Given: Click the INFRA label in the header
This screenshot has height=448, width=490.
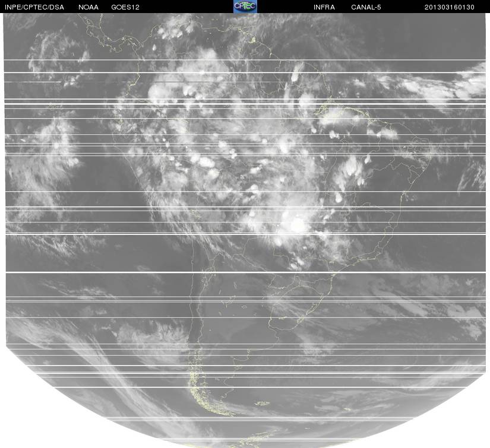Looking at the screenshot, I should tap(324, 7).
